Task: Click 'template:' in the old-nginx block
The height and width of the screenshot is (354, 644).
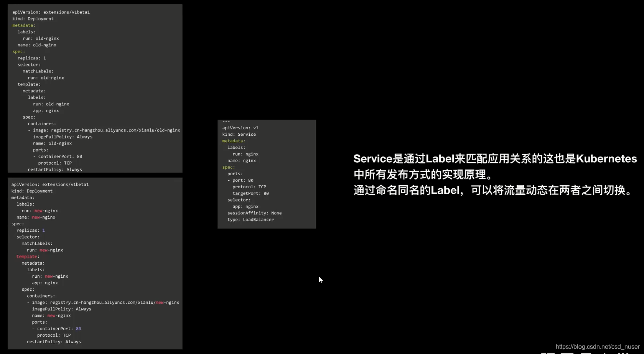Action: point(29,84)
